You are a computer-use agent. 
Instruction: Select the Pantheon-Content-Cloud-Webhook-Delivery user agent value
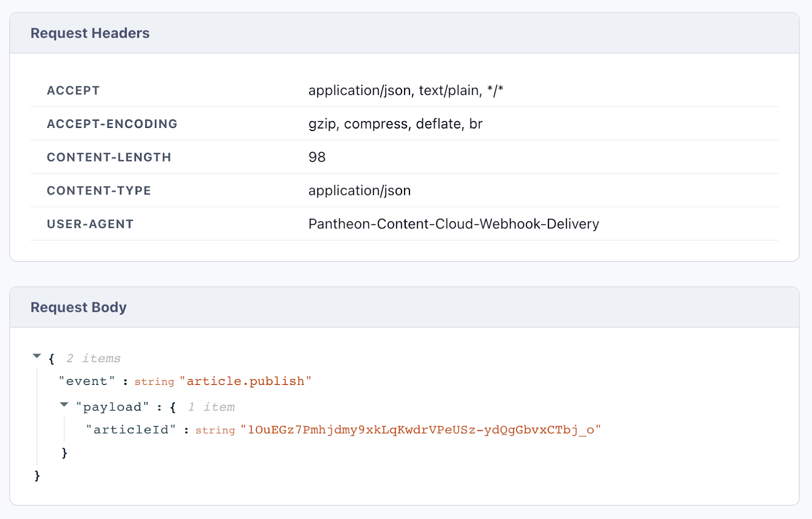click(454, 224)
